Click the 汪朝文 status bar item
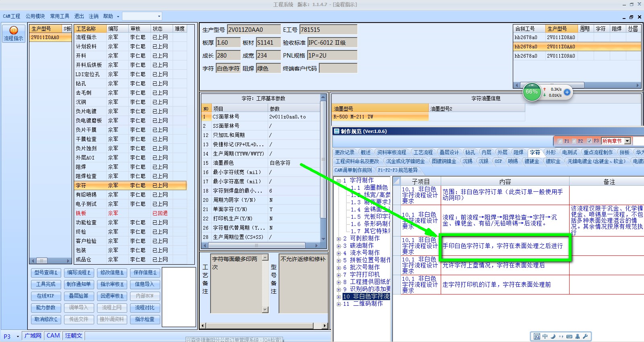Screen dimensions: 644x342 point(74,336)
